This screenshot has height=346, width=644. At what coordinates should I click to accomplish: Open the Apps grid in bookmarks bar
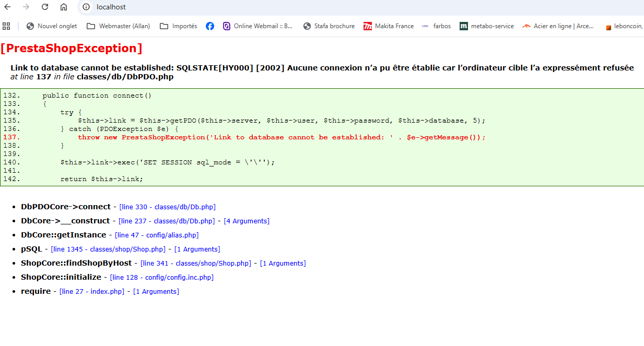tap(6, 26)
